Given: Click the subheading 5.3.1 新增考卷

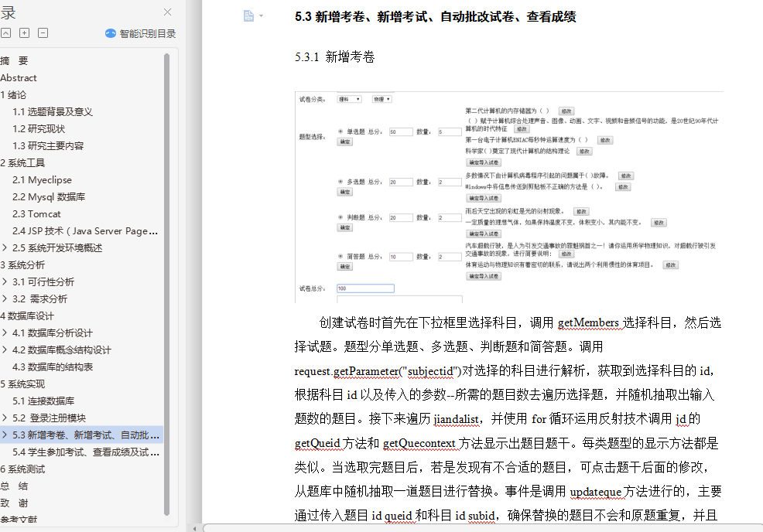Looking at the screenshot, I should [x=335, y=57].
